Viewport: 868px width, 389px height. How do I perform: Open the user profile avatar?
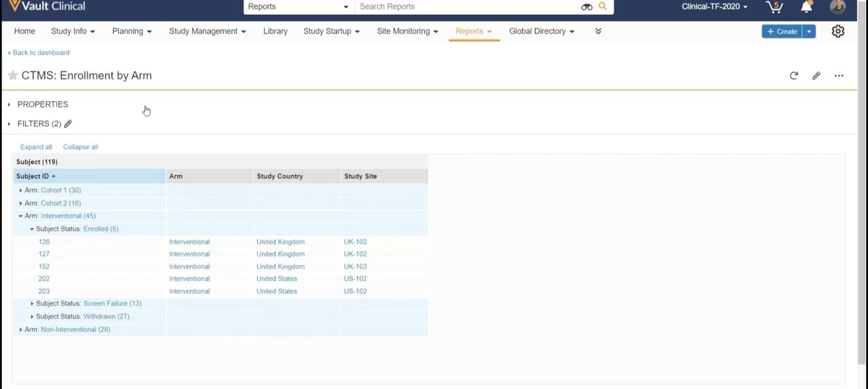[838, 7]
